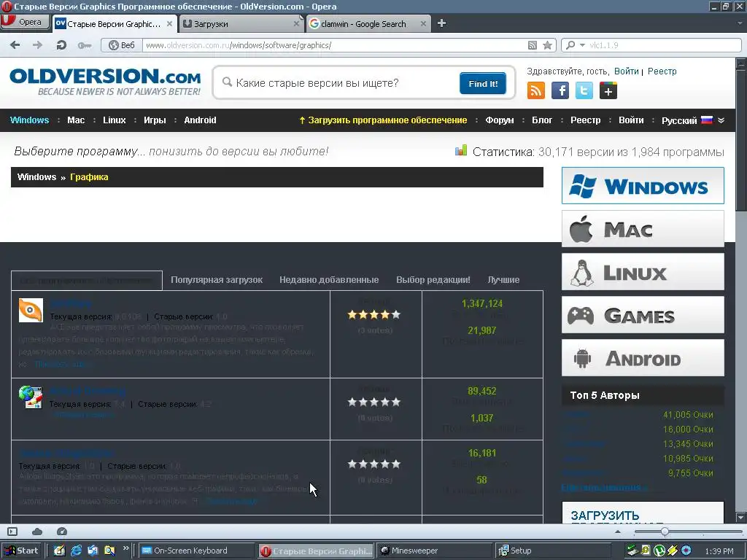Click the Start button
Image resolution: width=747 pixels, height=560 pixels.
click(21, 551)
